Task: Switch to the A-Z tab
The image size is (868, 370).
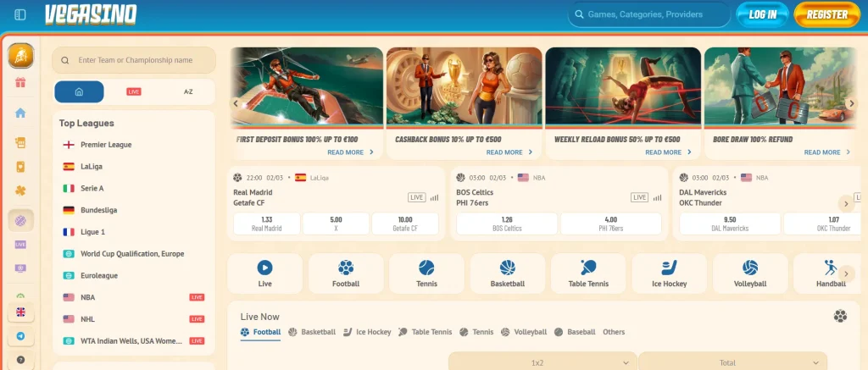Action: (x=188, y=91)
